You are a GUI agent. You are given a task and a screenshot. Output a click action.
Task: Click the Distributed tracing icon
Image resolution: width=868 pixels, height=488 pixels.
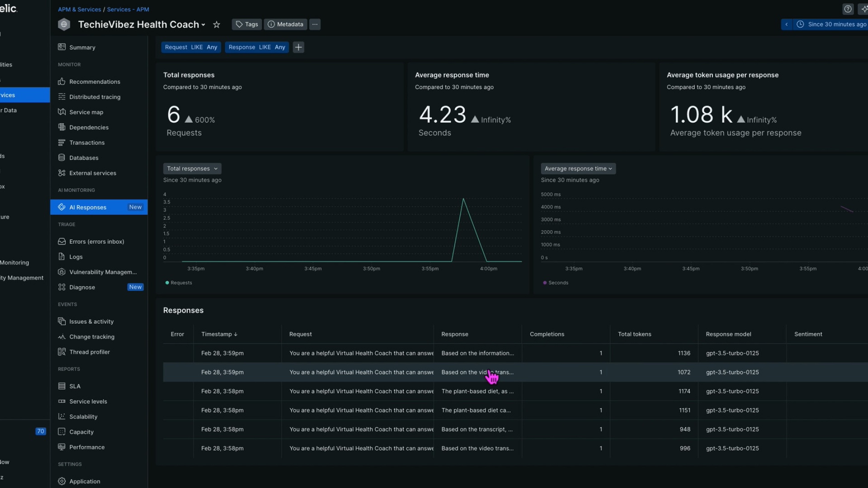(x=62, y=97)
